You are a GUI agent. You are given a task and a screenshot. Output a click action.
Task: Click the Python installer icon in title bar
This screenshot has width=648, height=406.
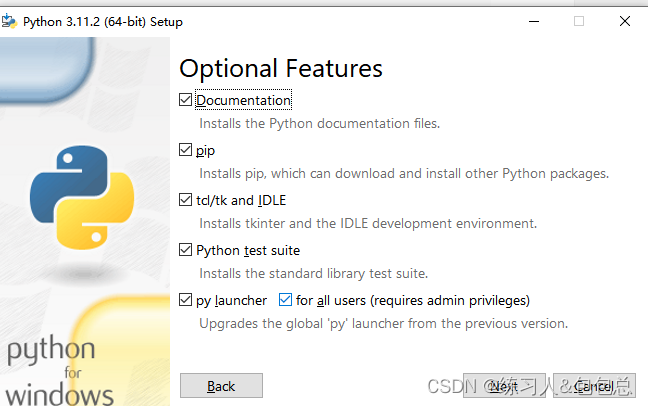pos(10,21)
